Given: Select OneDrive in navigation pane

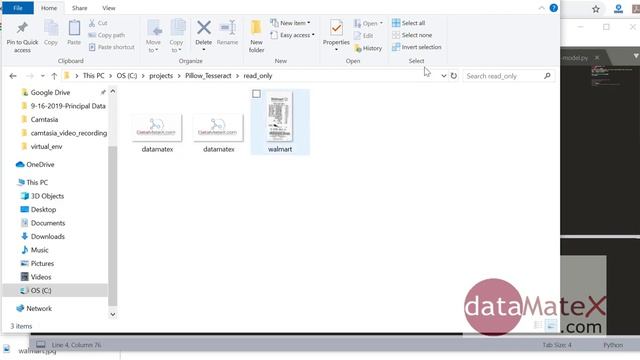Looking at the screenshot, I should click(x=40, y=164).
